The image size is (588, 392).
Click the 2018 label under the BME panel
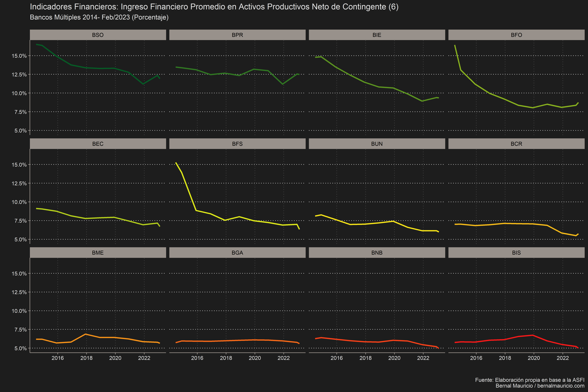[x=87, y=358]
